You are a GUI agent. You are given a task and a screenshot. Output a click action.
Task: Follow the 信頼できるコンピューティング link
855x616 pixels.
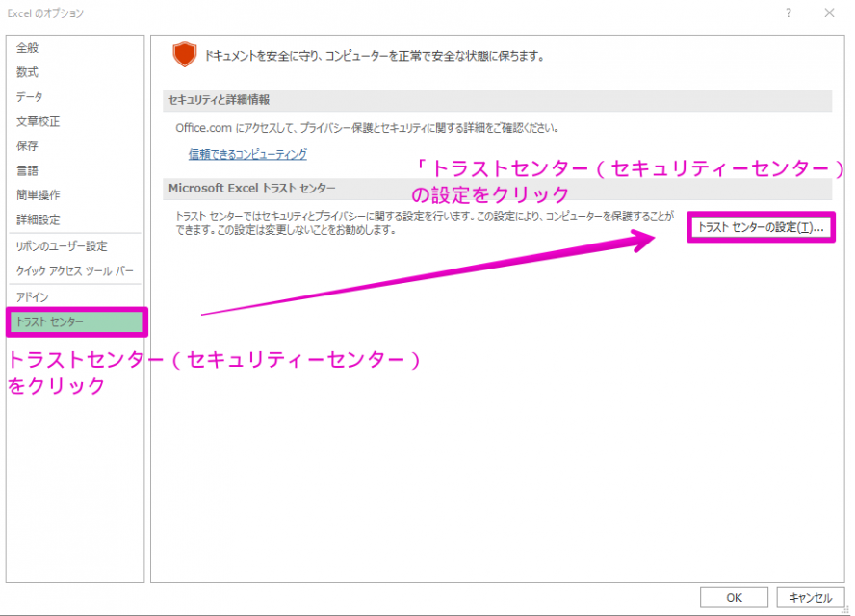tap(247, 154)
